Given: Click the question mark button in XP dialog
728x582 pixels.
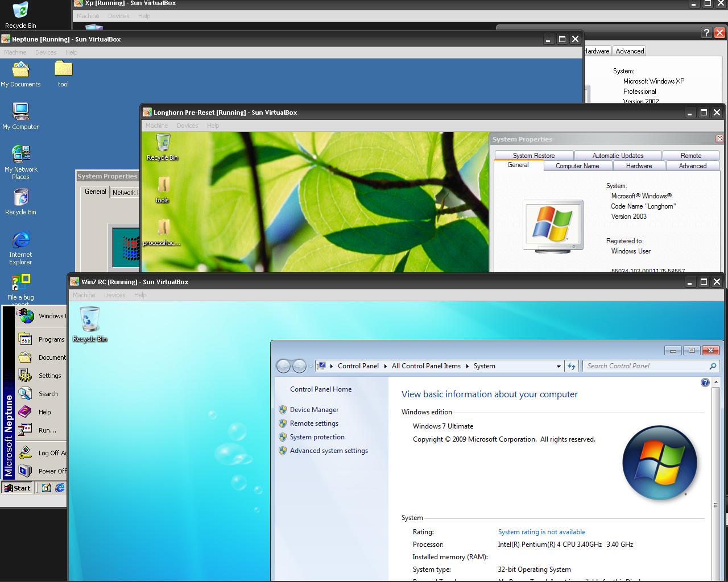Looking at the screenshot, I should pos(706,33).
